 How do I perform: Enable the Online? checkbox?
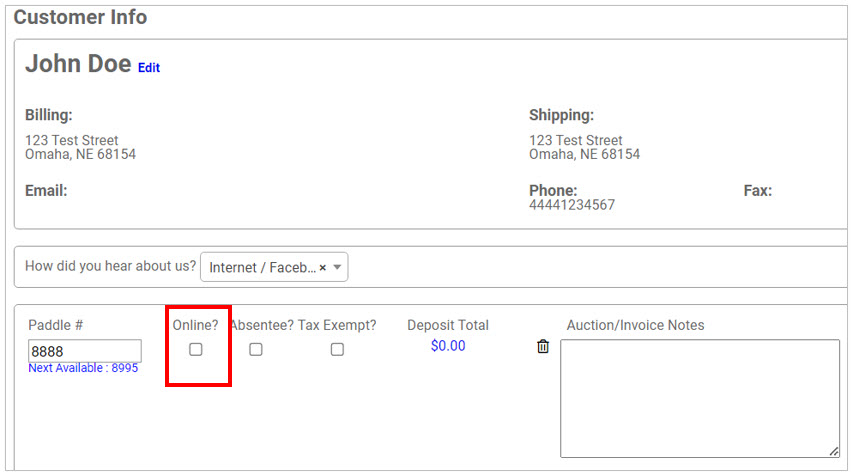point(196,349)
